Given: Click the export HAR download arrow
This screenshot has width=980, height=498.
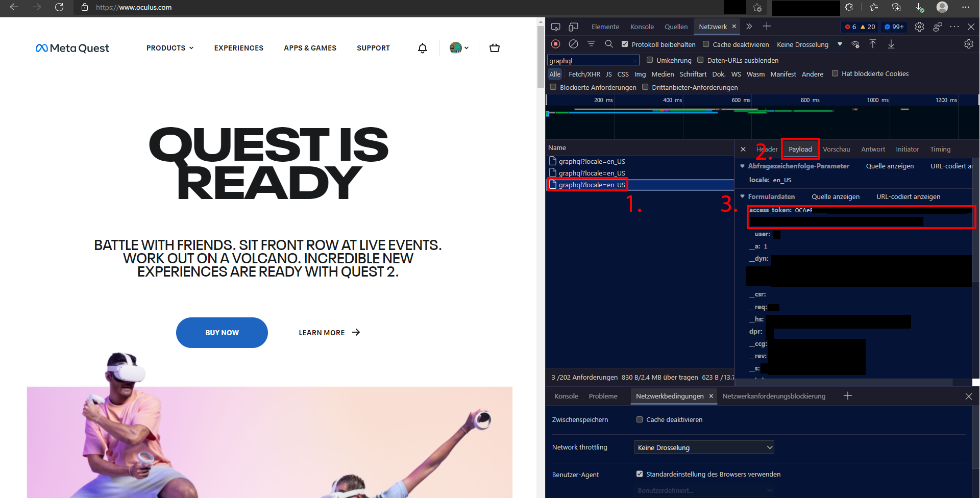Looking at the screenshot, I should 891,44.
